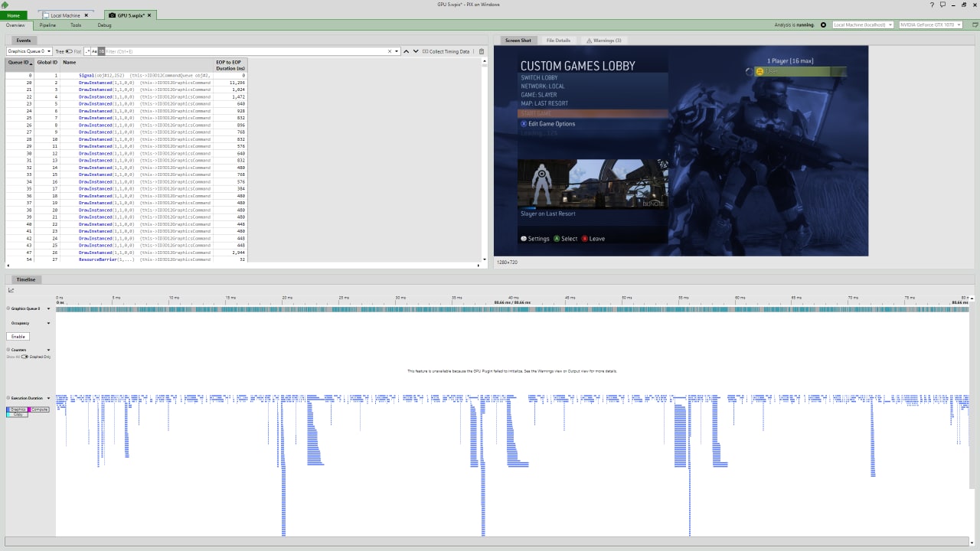Clear the events filter with the X icon
The image size is (980, 551).
click(x=390, y=51)
